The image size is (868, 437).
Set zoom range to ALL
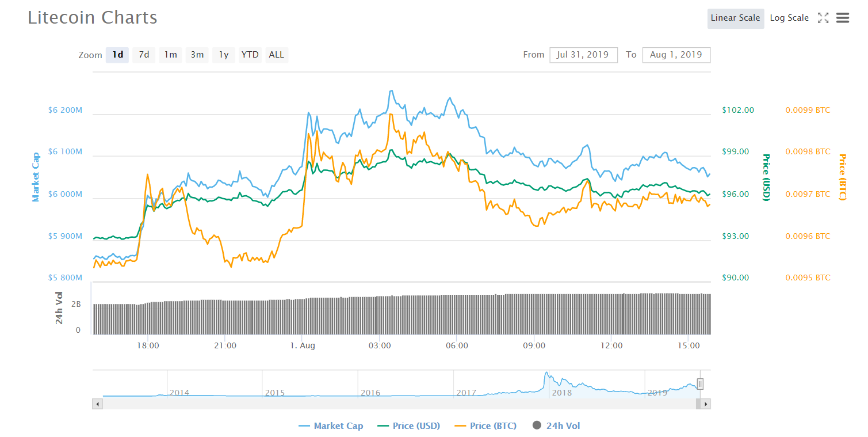(276, 55)
